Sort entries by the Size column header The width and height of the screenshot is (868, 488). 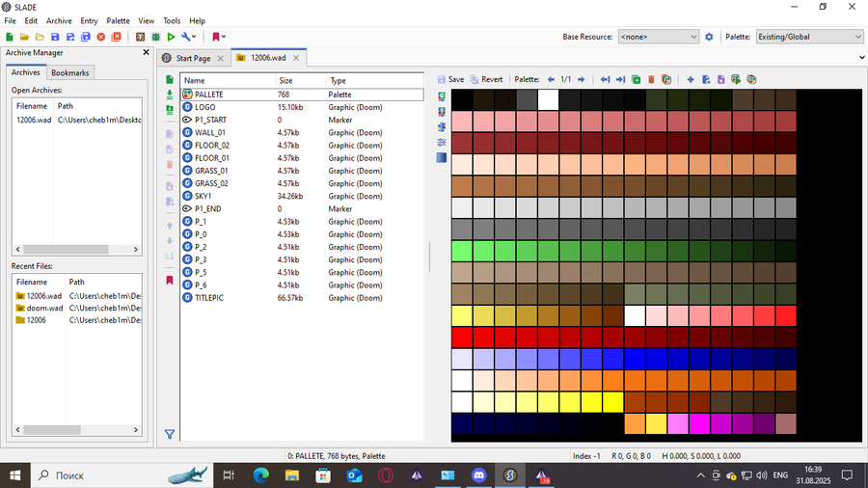click(300, 81)
